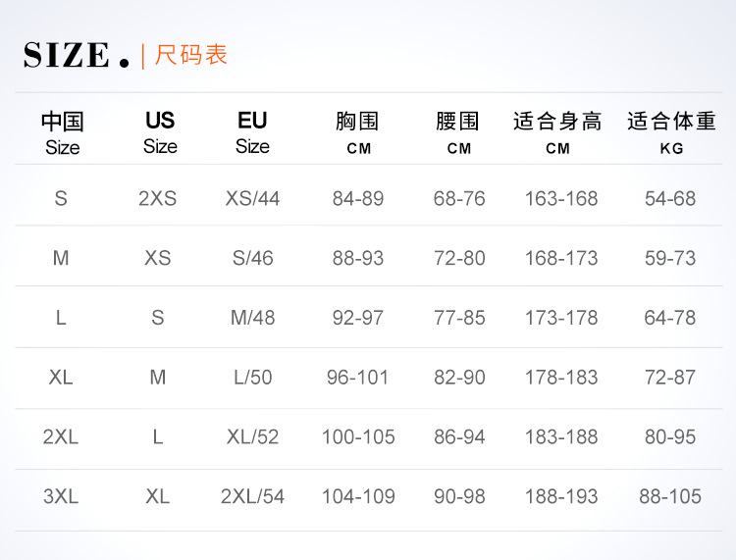Select height range 178-183
The image size is (736, 560).
tap(560, 378)
